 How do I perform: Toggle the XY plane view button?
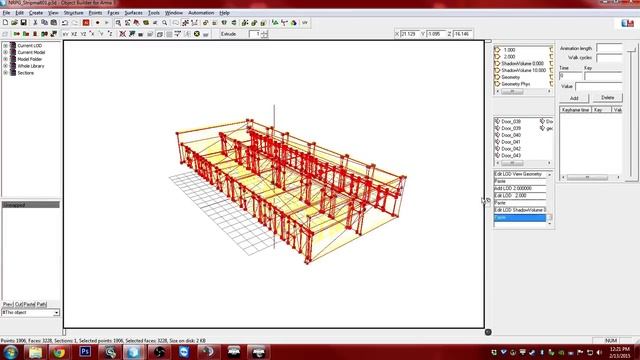(65, 34)
